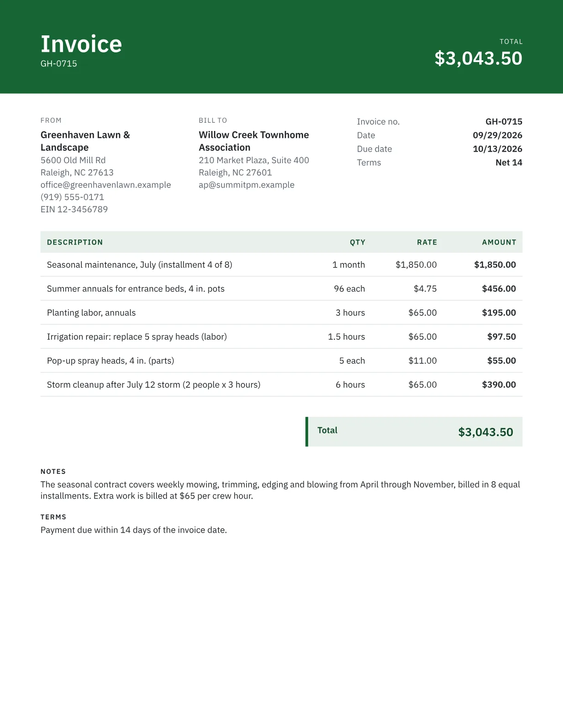
Task: Click the 1.5 hours quantity cell
Action: (x=346, y=336)
